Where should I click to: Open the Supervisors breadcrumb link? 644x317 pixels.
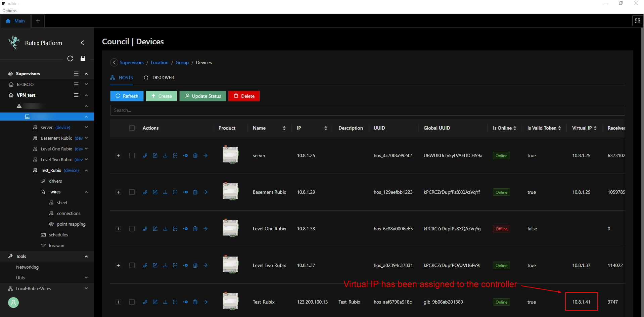pos(132,62)
